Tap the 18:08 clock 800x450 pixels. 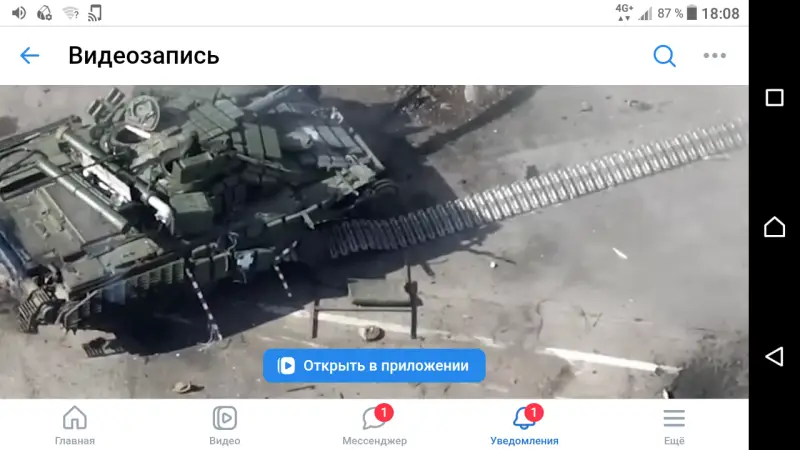coord(720,13)
